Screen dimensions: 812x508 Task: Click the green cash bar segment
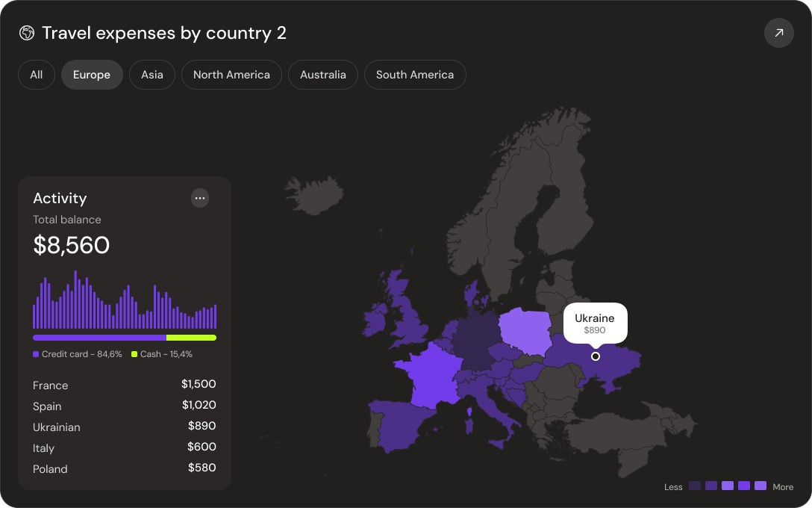click(191, 338)
